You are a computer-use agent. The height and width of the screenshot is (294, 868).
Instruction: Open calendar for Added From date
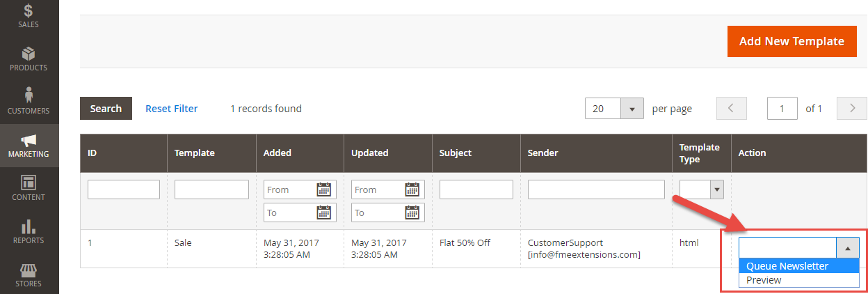[324, 189]
